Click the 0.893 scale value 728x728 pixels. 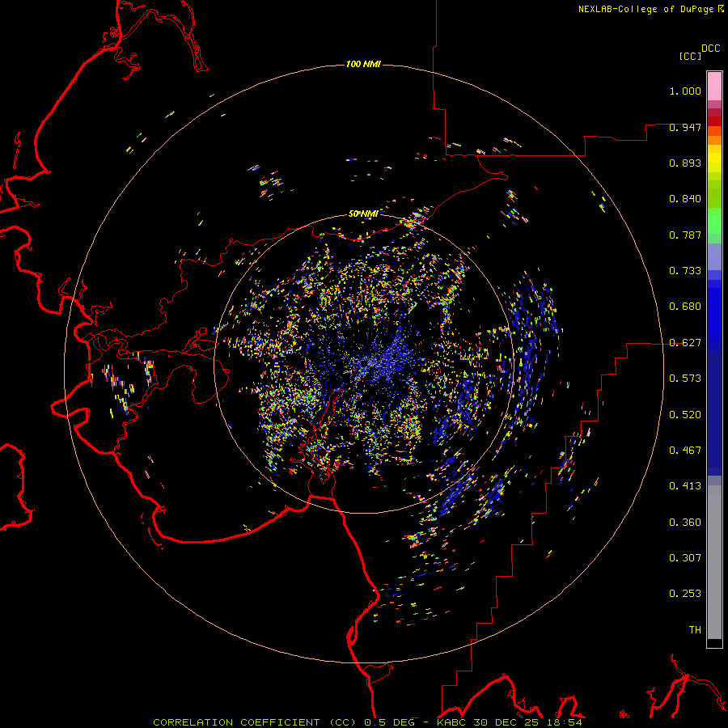click(x=685, y=163)
